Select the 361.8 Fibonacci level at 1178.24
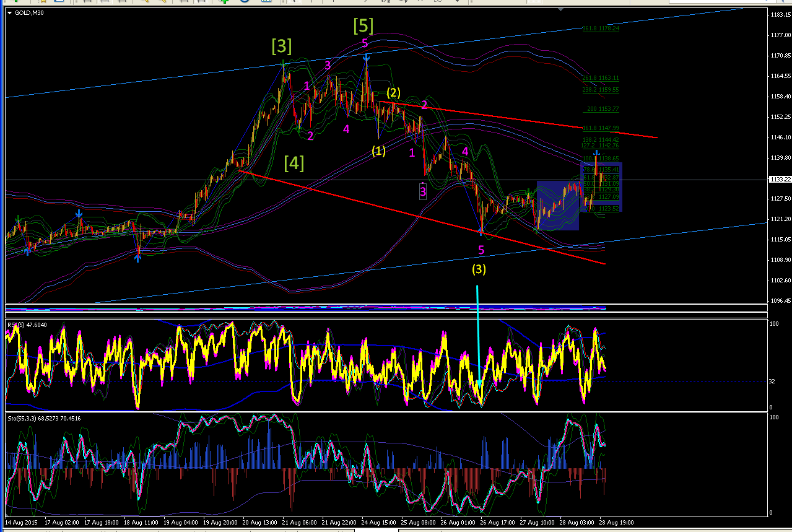Viewport: 792px width, 532px height. (x=601, y=28)
